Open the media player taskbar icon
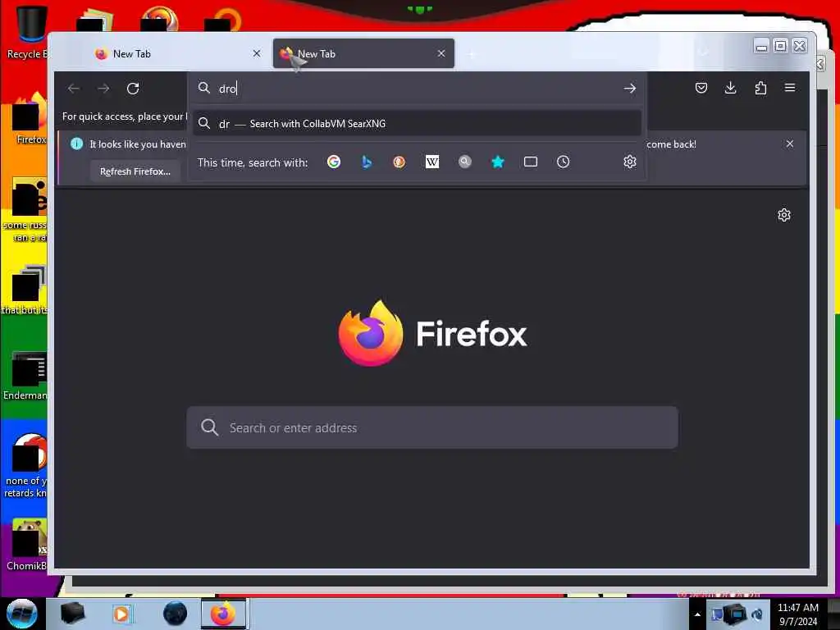Image resolution: width=840 pixels, height=630 pixels. click(x=121, y=614)
